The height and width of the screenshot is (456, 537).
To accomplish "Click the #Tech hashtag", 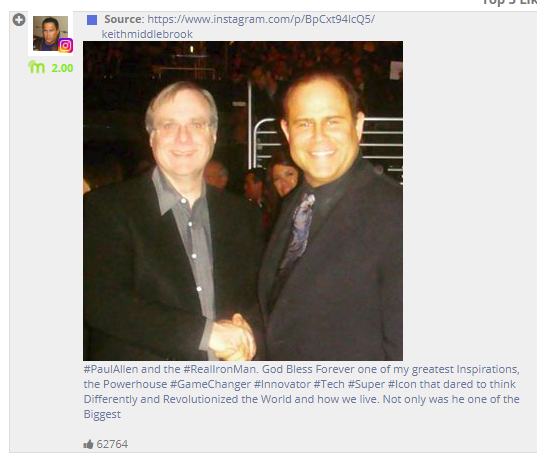I will coord(329,384).
